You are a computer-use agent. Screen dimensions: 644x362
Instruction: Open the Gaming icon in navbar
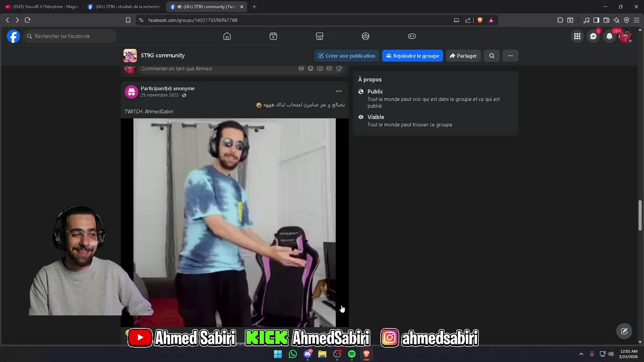[x=412, y=36]
